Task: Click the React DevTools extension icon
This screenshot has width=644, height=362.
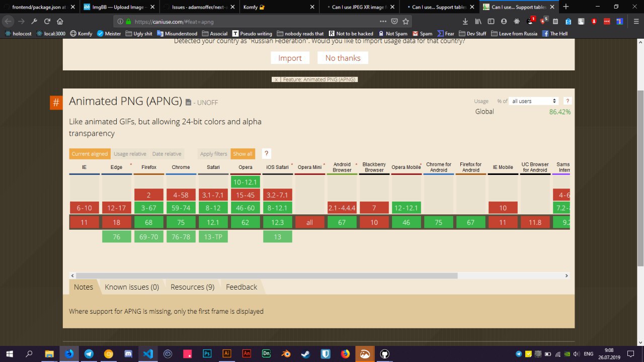Action: 517,22
